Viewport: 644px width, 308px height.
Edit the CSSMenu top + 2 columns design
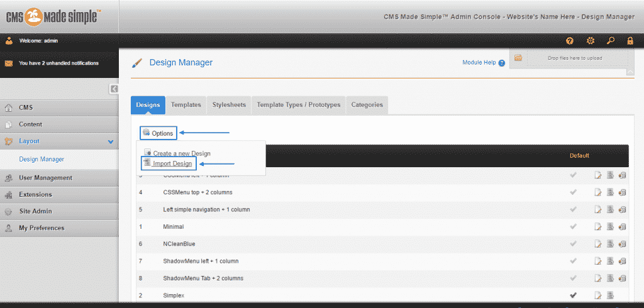[x=598, y=192]
